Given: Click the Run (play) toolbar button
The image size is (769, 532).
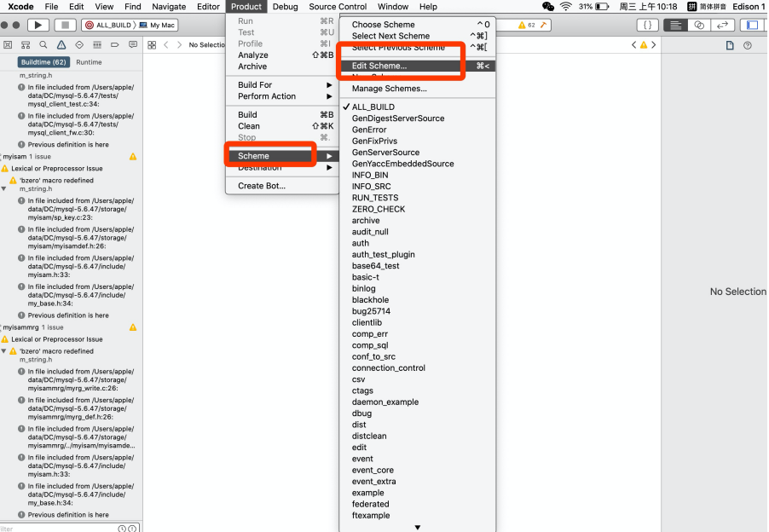Looking at the screenshot, I should tap(38, 25).
